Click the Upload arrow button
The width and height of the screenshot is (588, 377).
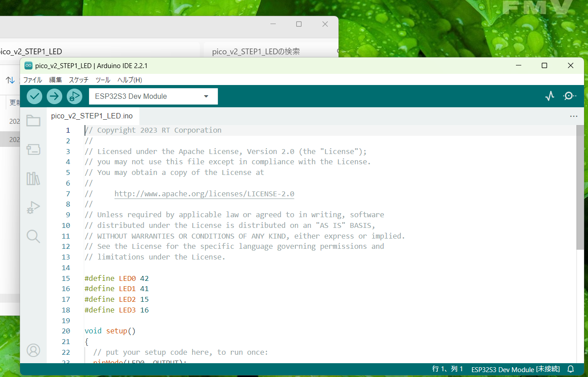click(x=54, y=96)
